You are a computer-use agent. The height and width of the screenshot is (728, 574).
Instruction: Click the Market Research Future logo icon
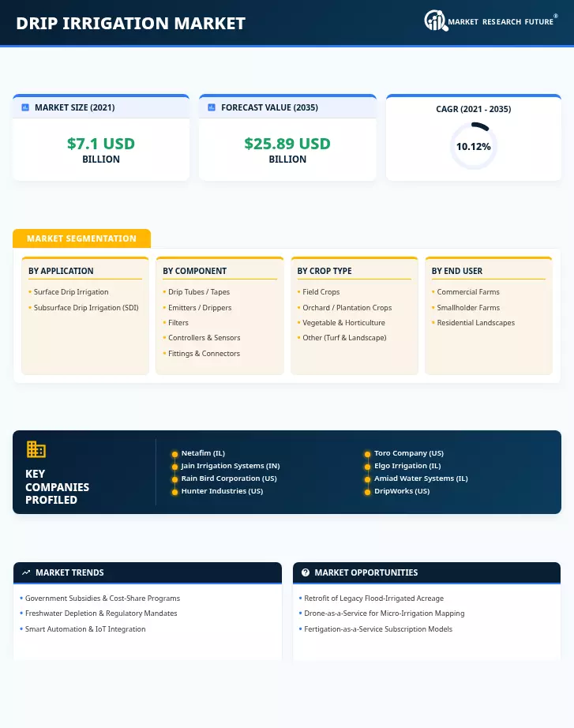[x=436, y=21]
